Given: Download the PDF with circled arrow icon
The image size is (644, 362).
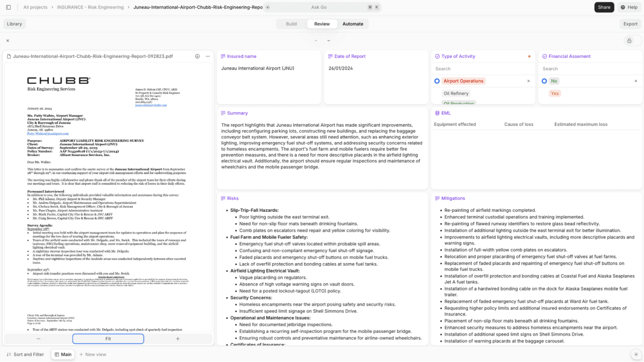Looking at the screenshot, I should (x=198, y=56).
